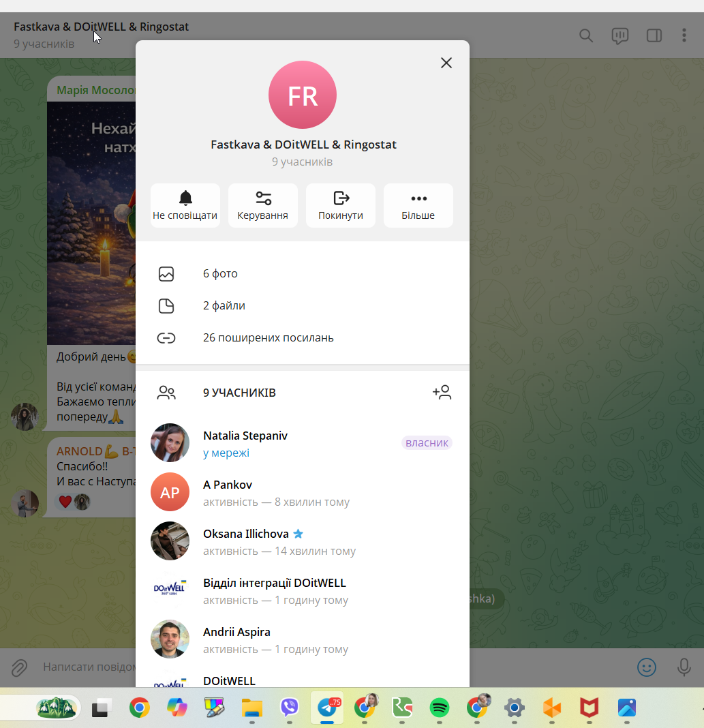
Task: Click ARNOLD sender name in chat
Action: point(96,451)
